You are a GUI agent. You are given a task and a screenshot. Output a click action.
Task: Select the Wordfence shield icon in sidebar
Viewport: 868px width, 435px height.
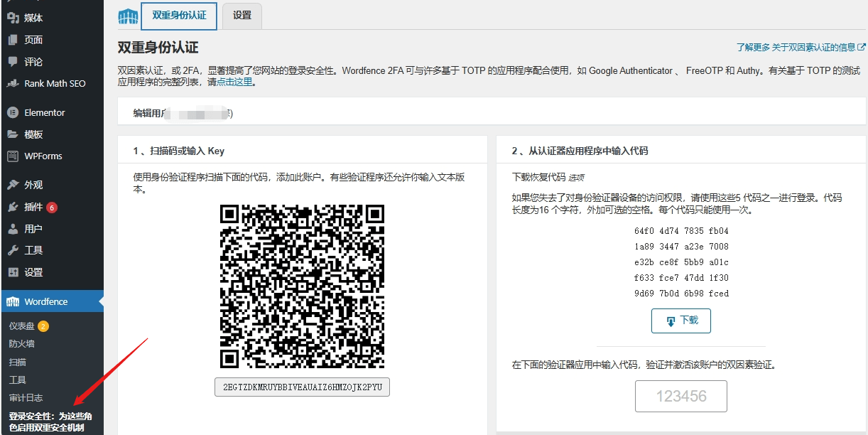tap(12, 301)
